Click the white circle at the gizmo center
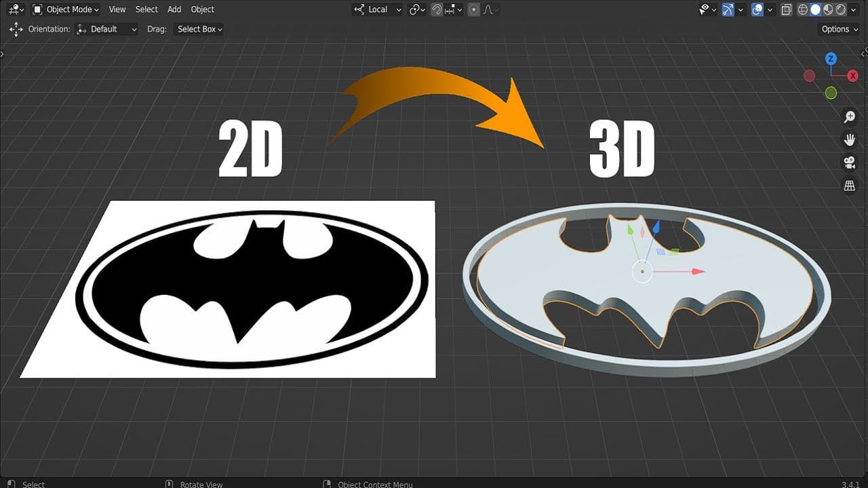 click(x=642, y=272)
